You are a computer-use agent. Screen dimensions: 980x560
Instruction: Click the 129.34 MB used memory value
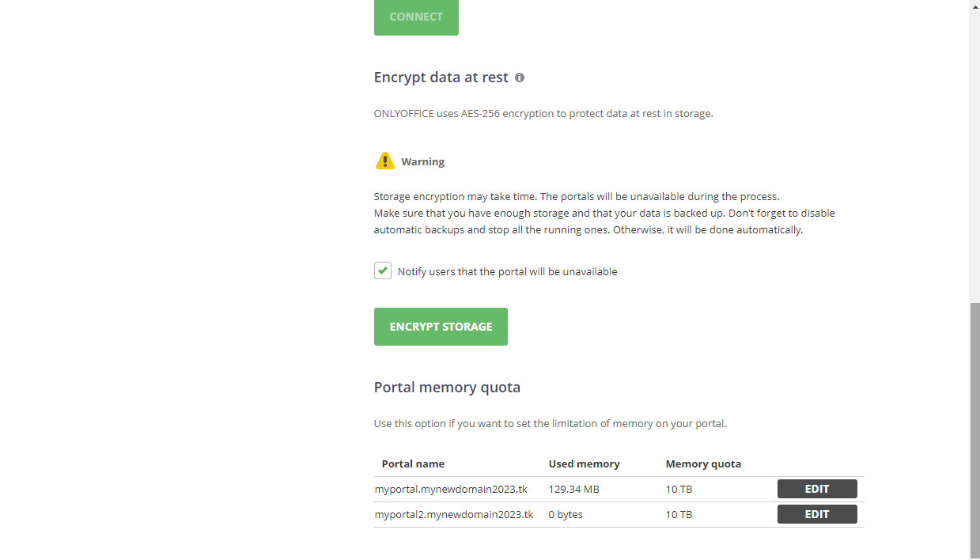tap(573, 489)
